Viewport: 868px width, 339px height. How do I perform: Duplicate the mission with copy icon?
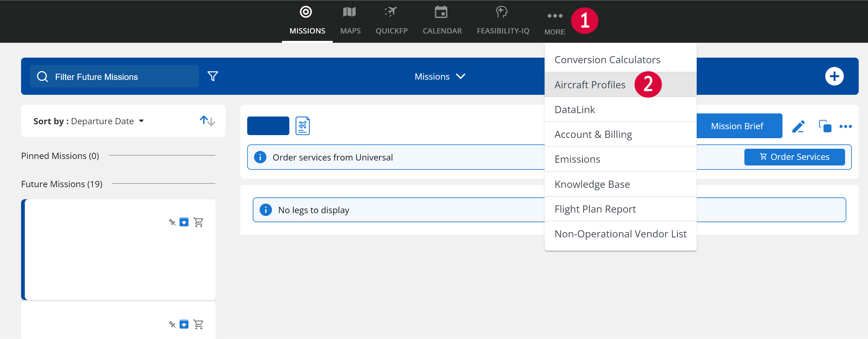[x=825, y=126]
